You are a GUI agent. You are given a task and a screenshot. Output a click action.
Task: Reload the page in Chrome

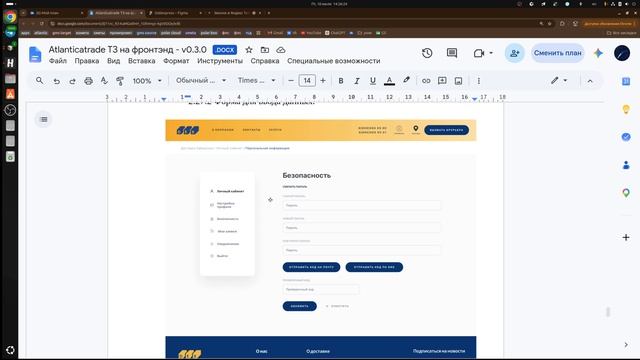tap(42, 24)
